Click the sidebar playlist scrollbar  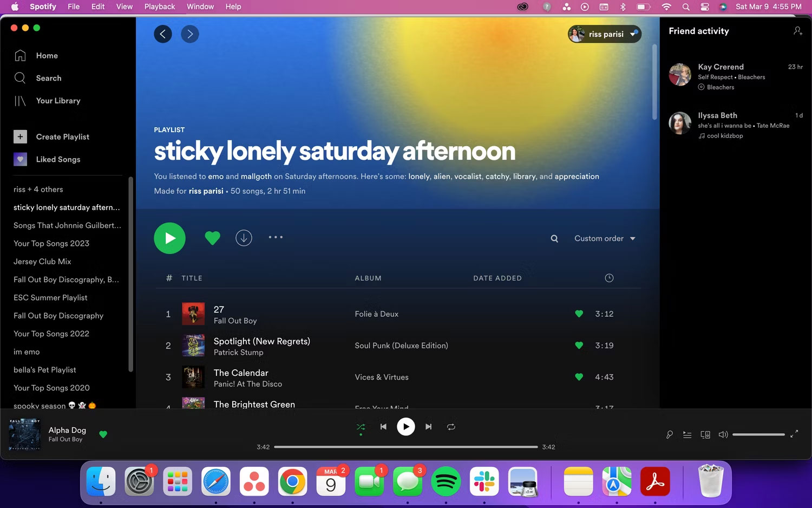[130, 274]
